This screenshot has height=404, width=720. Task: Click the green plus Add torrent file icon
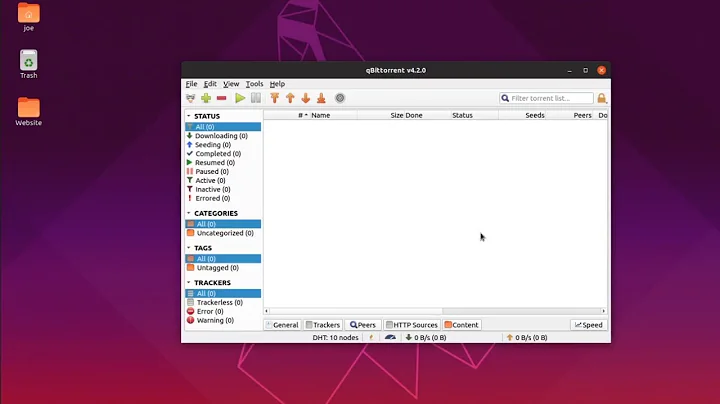(206, 98)
